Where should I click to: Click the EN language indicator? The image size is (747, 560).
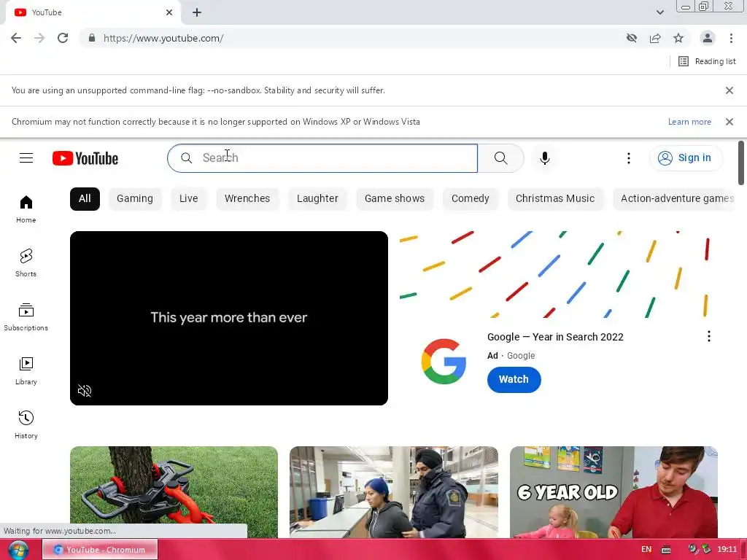coord(646,550)
